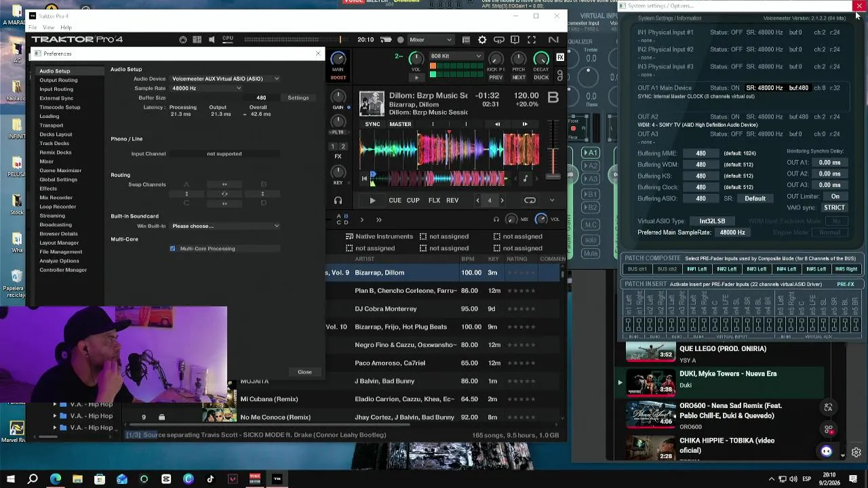Image resolution: width=868 pixels, height=488 pixels.
Task: Open Help menu in Traktor
Action: [x=66, y=28]
